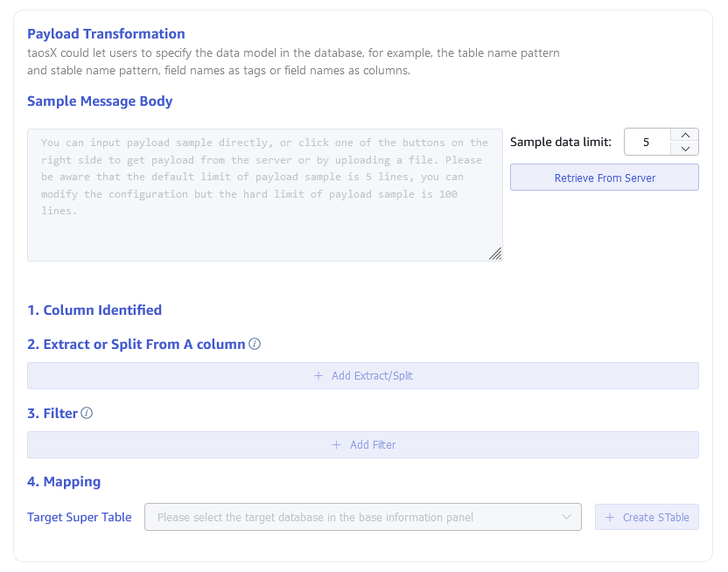Click the chevron arrow of Target Super Table select
Screen dimensions: 728x572
[x=566, y=517]
